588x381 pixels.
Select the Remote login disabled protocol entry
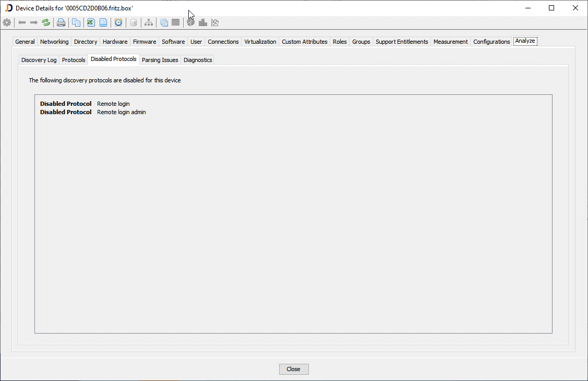113,103
